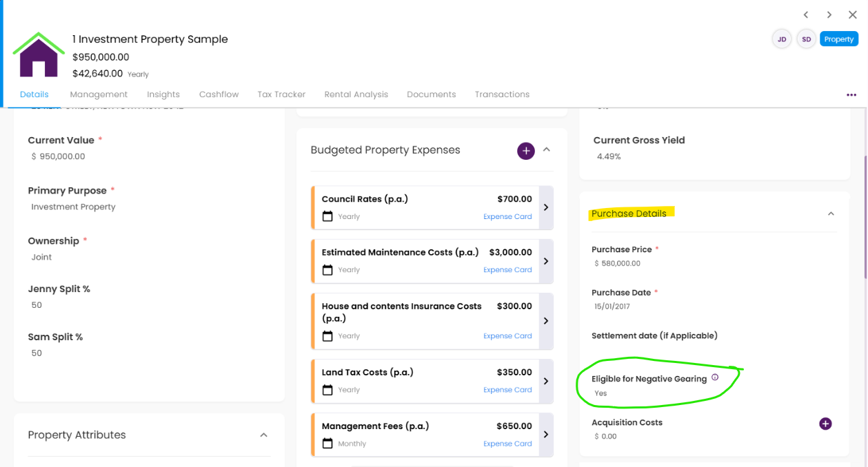
Task: Add acquisition costs with plus icon
Action: click(825, 424)
